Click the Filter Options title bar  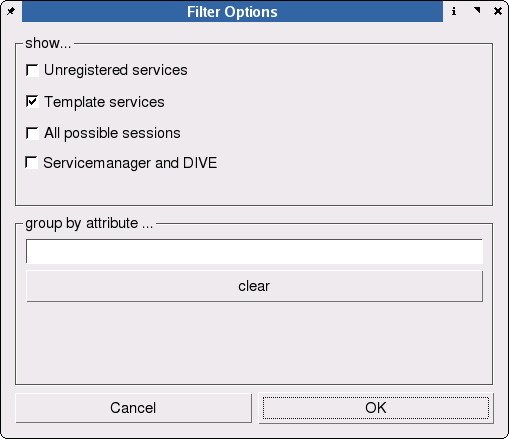tap(232, 12)
